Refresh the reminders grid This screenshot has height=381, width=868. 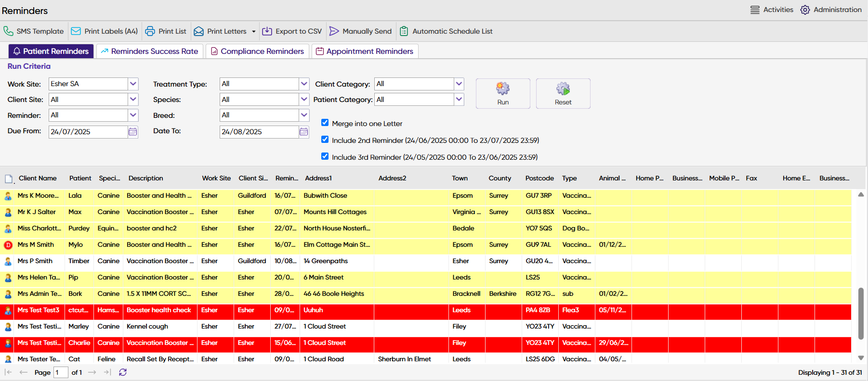tap(123, 372)
